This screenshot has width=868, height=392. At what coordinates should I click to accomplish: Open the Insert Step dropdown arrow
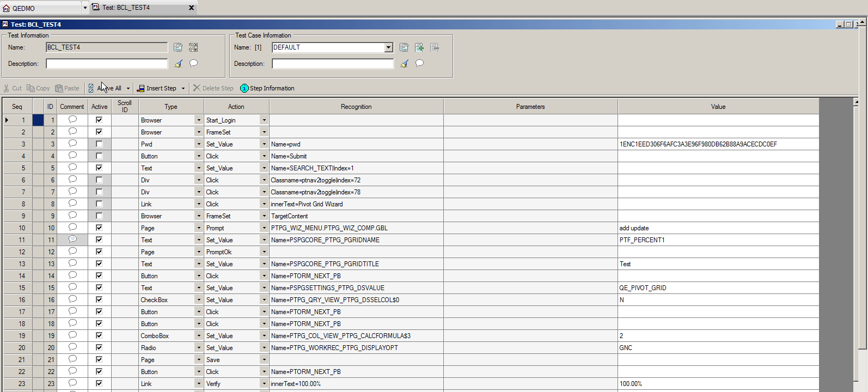pyautogui.click(x=184, y=88)
